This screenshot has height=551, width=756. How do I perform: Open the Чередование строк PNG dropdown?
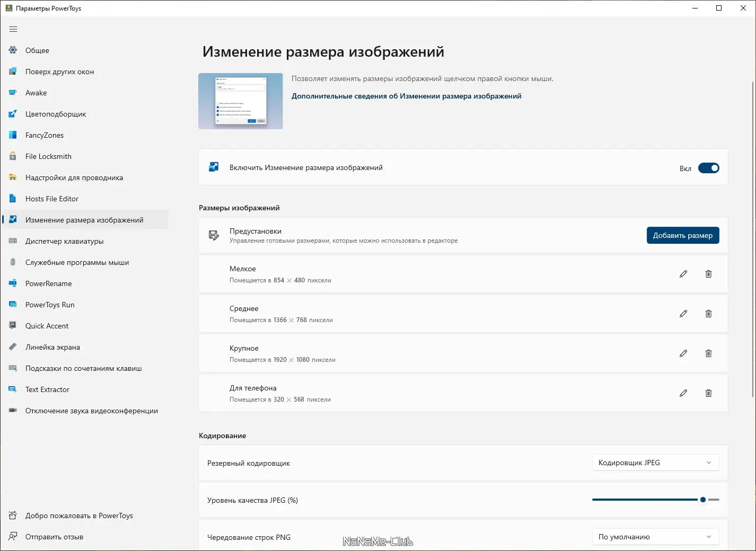coord(655,537)
